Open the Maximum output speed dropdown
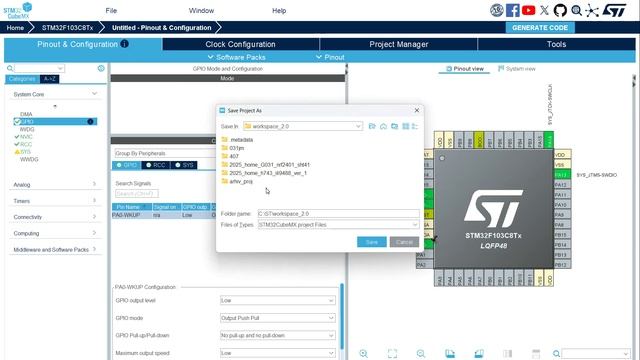The height and width of the screenshot is (360, 640). point(278,353)
